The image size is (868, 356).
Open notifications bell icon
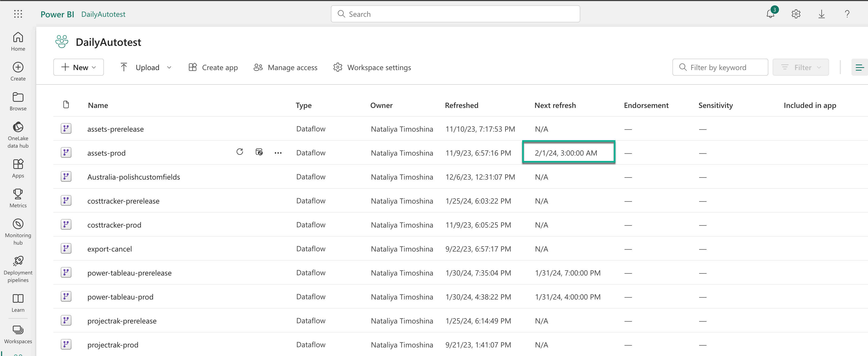770,14
